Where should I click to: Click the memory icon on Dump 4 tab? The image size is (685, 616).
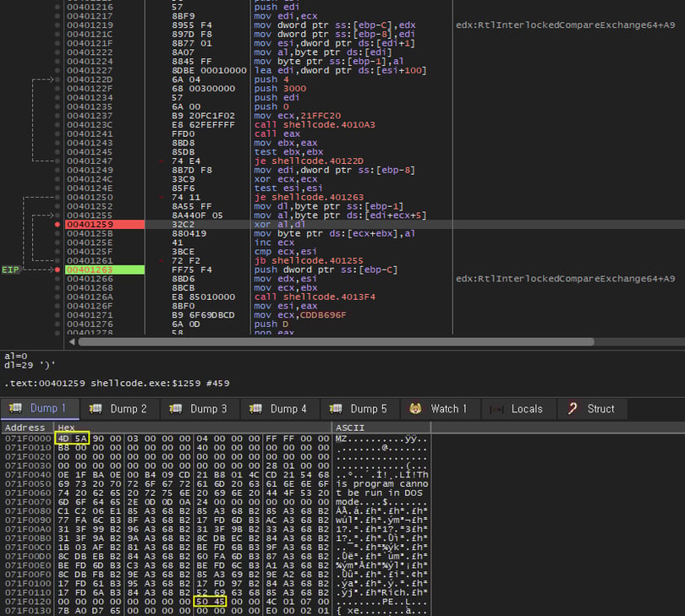click(255, 409)
